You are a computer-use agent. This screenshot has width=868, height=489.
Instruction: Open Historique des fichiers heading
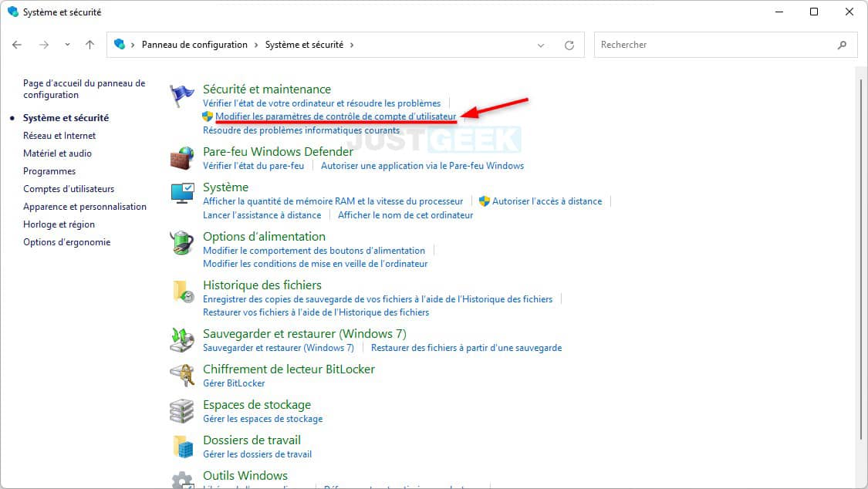(x=262, y=285)
